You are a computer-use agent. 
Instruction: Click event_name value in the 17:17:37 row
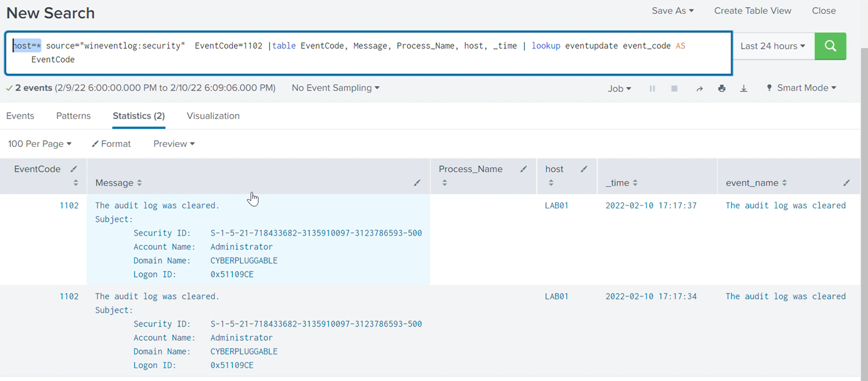coord(786,206)
